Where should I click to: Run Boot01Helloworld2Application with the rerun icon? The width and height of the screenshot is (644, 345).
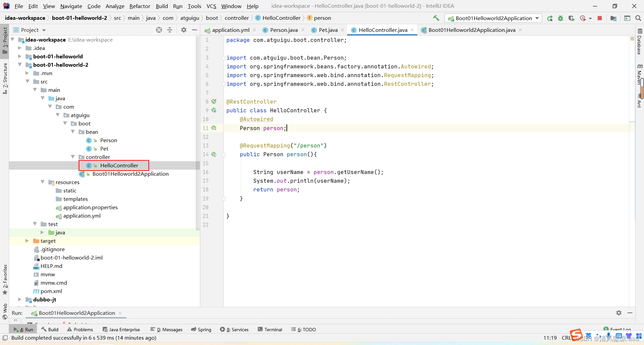550,18
